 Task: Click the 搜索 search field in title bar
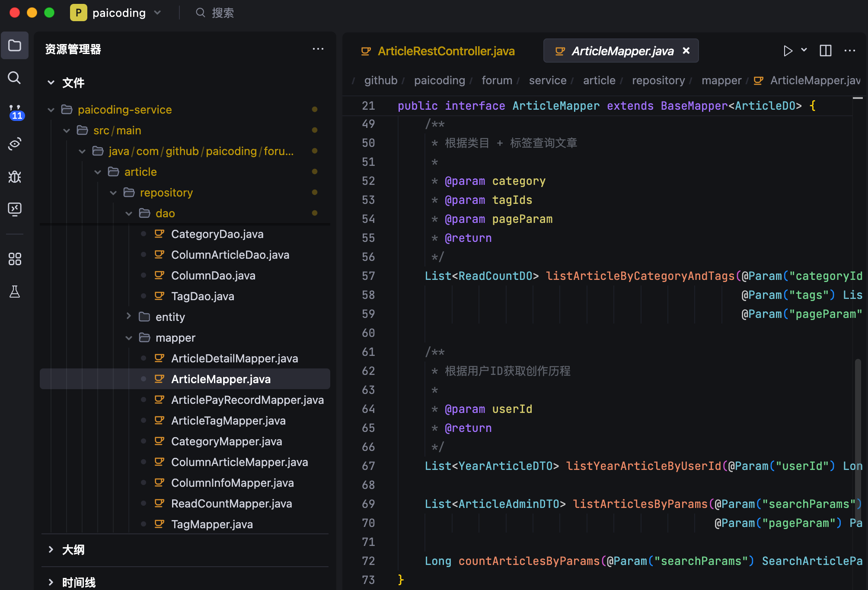[222, 13]
